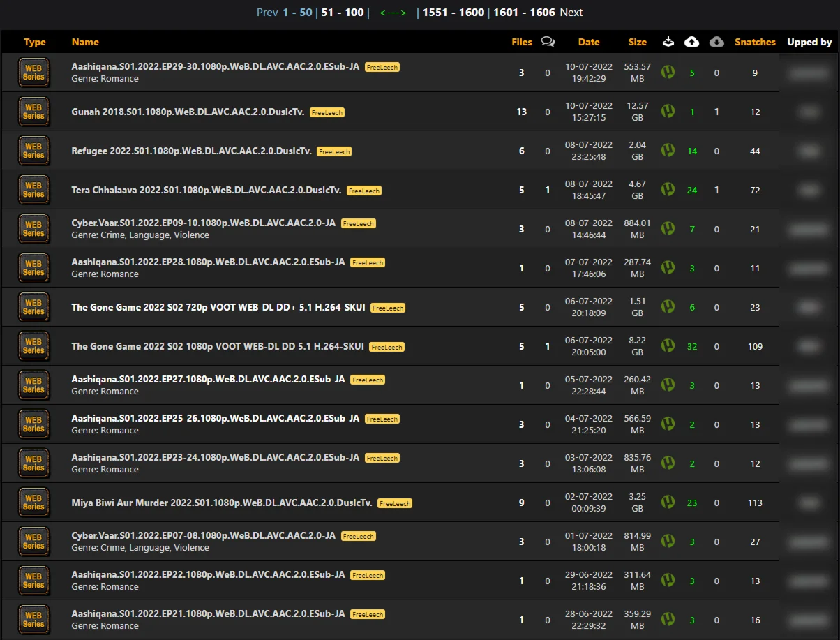840x640 pixels.
Task: Click download column header icon
Action: [668, 42]
